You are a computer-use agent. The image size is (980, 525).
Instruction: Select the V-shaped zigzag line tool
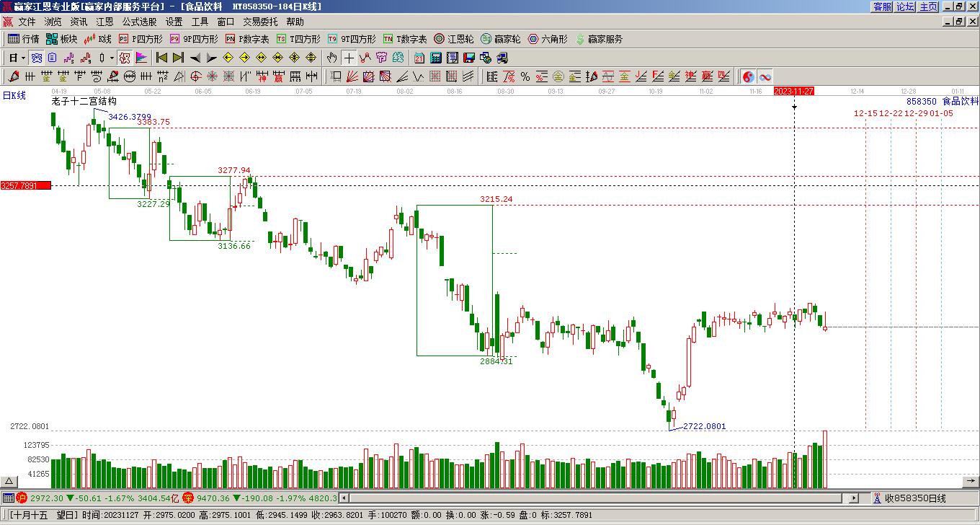[419, 76]
